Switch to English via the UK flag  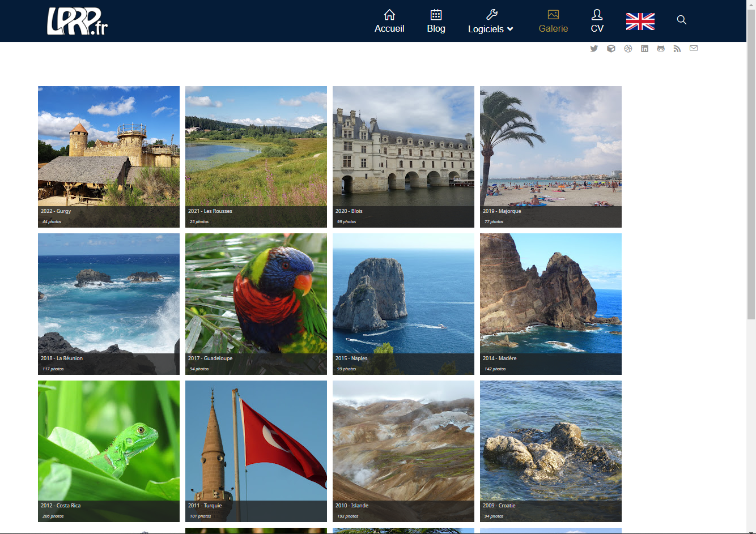[640, 21]
